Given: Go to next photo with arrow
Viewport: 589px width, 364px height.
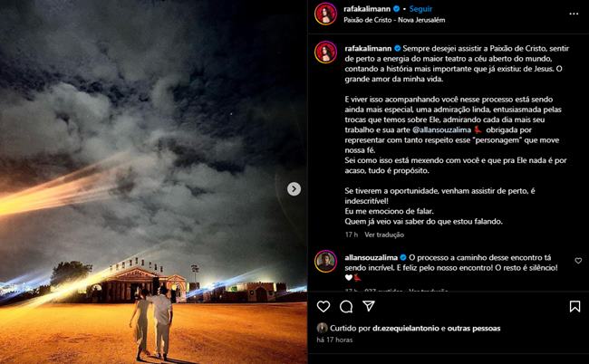Looking at the screenshot, I should coord(294,188).
